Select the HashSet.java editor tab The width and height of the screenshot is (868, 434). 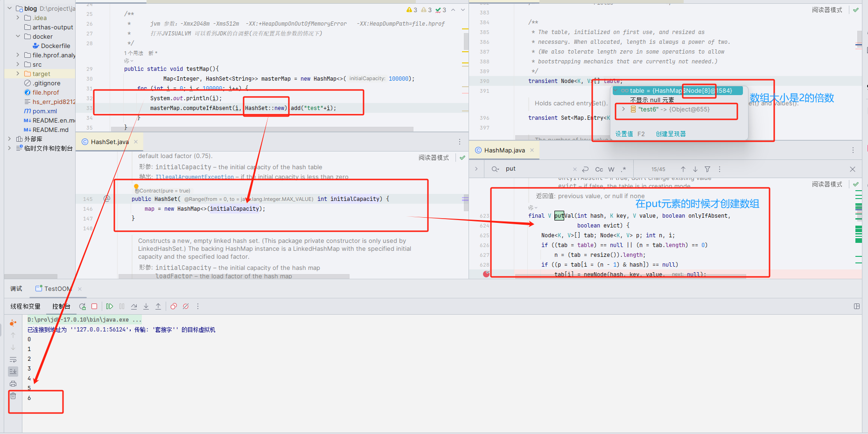pos(110,142)
